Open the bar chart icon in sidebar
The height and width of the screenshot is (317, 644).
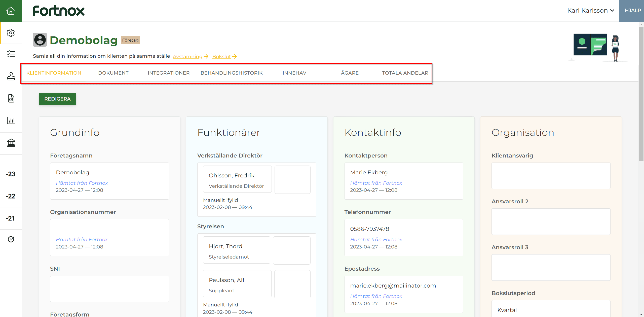11,120
